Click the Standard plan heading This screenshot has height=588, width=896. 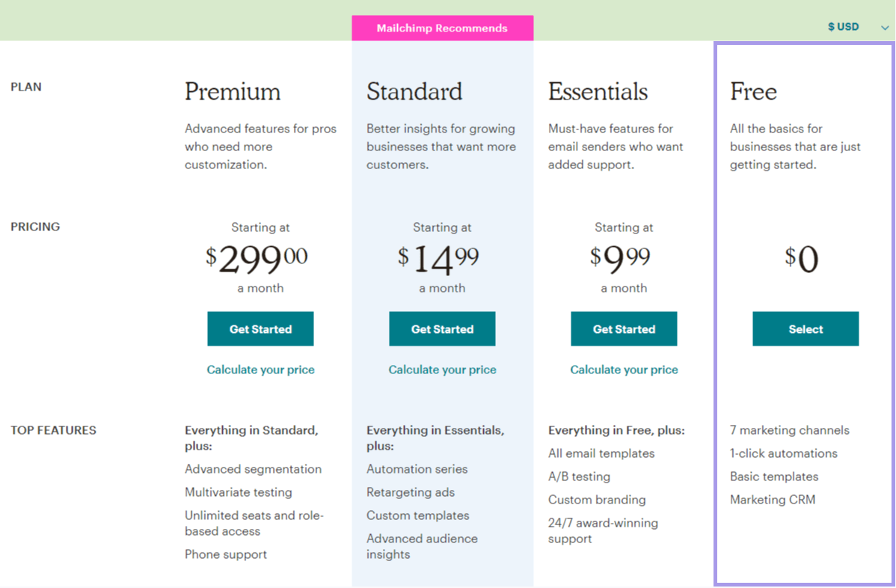coord(414,91)
